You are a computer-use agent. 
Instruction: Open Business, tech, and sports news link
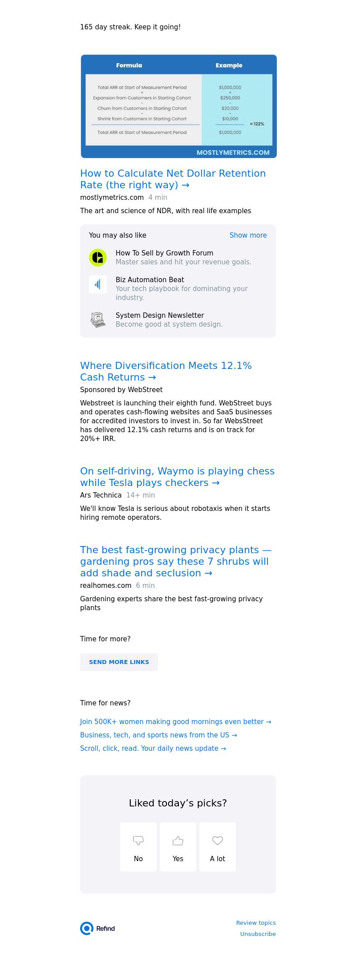[158, 735]
